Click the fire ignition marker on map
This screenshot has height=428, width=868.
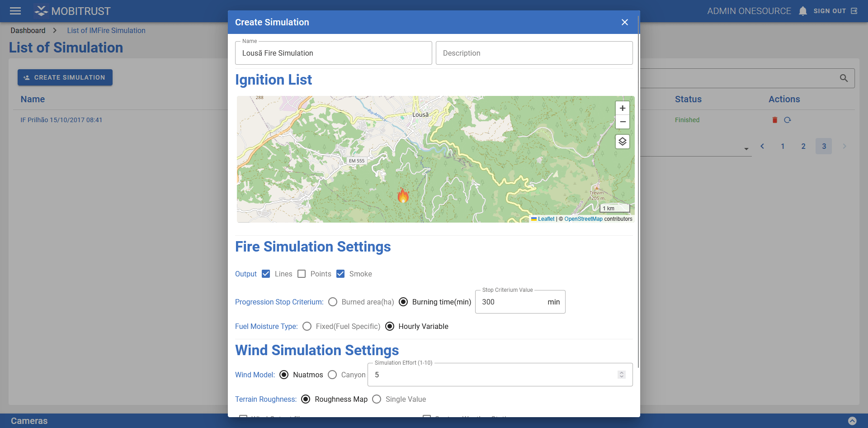(403, 195)
